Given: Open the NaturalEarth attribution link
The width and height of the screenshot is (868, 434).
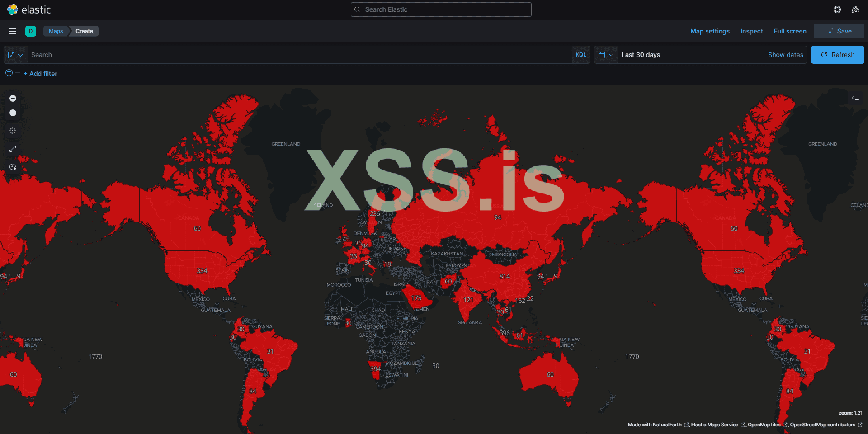Looking at the screenshot, I should 659,425.
